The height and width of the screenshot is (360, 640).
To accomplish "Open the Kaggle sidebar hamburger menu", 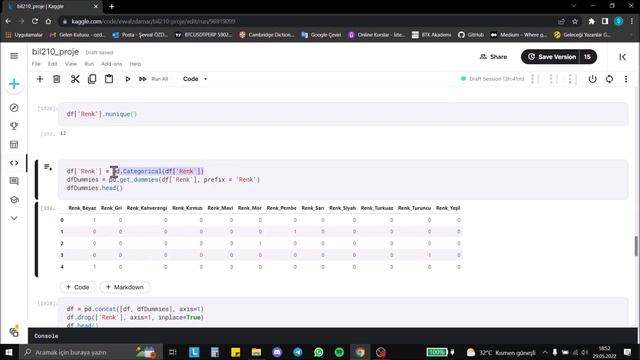I will point(14,56).
